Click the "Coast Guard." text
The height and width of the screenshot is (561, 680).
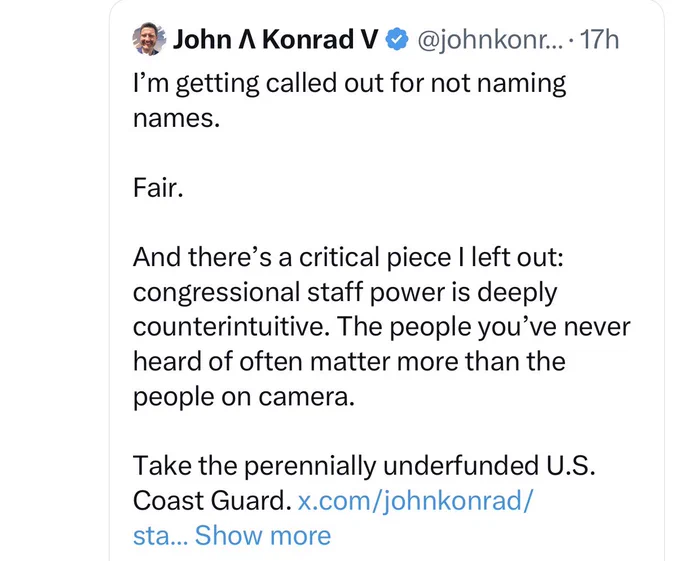point(212,501)
